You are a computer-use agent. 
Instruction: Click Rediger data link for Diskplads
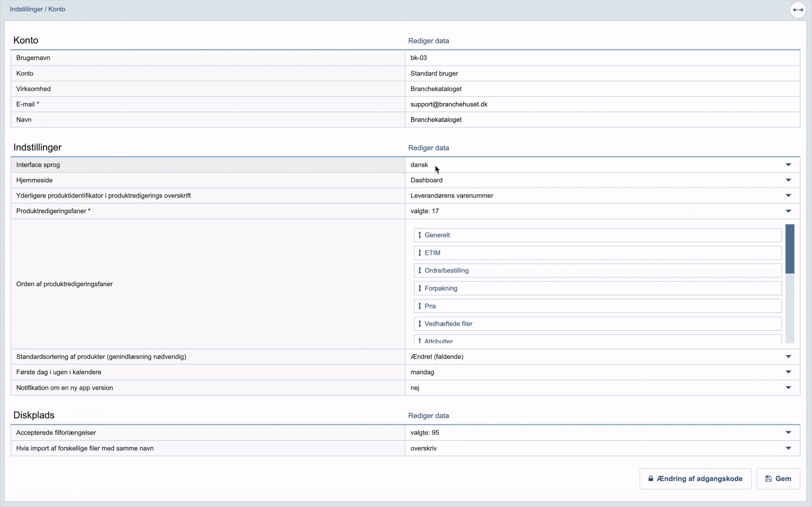point(428,416)
